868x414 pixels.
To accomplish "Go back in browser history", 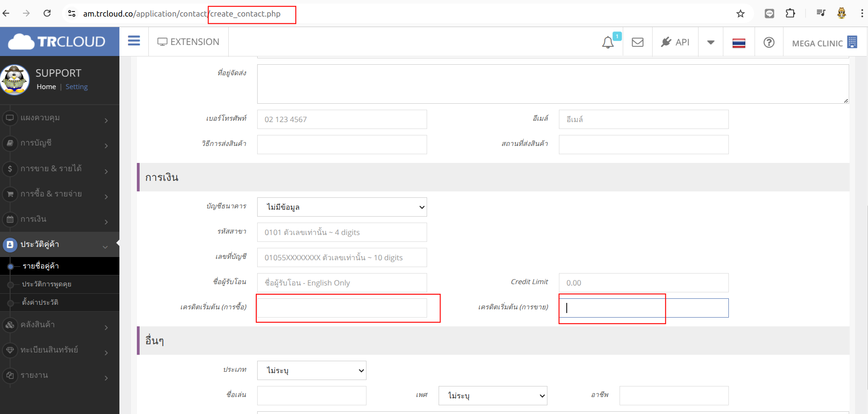I will pyautogui.click(x=6, y=13).
